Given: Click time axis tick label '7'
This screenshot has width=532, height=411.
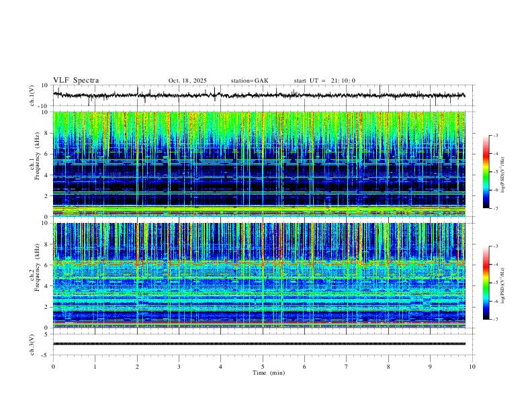Looking at the screenshot, I should tap(347, 367).
